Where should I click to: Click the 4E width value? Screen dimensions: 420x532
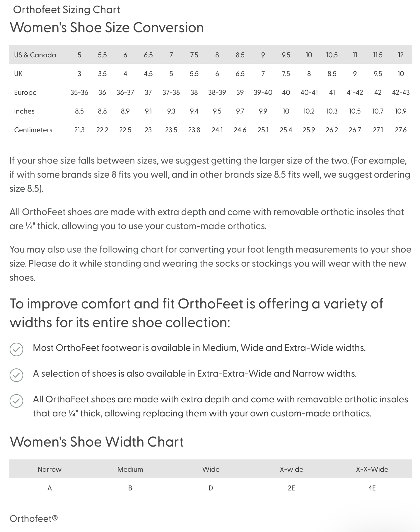(x=372, y=488)
